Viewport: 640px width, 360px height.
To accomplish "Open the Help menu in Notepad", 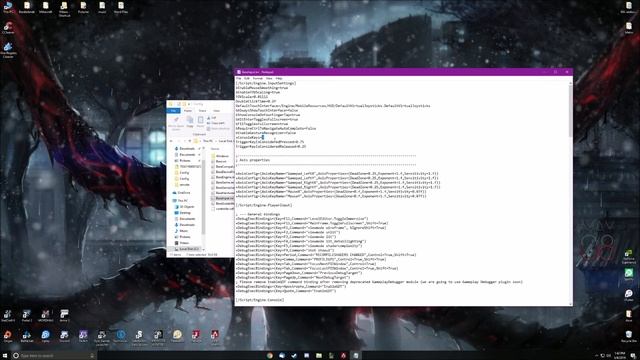I will 279,78.
